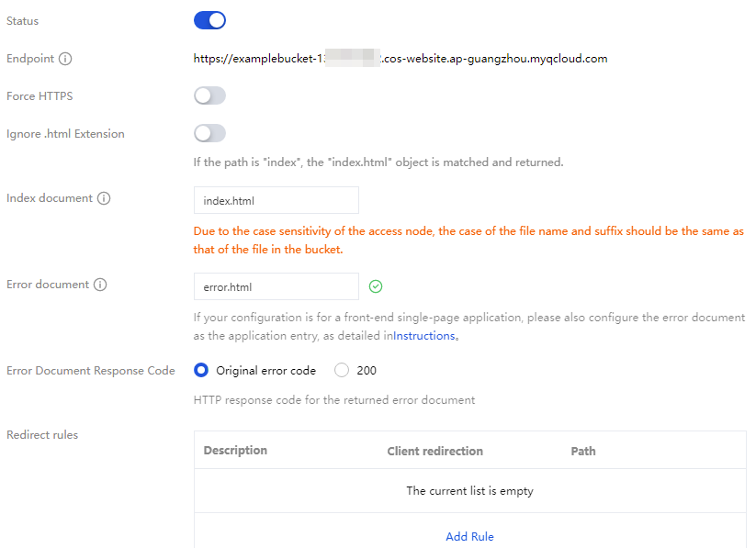Click the info icon next to Endpoint
The width and height of the screenshot is (756, 548).
click(x=65, y=59)
